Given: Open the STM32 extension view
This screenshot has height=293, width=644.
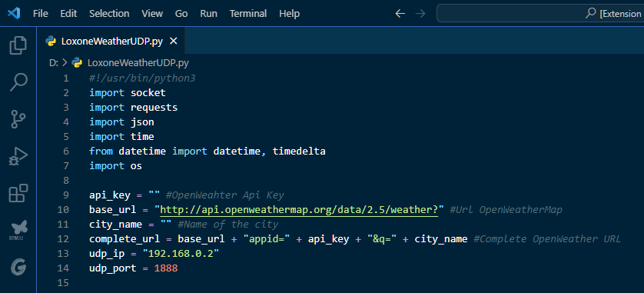Looking at the screenshot, I should (x=18, y=230).
